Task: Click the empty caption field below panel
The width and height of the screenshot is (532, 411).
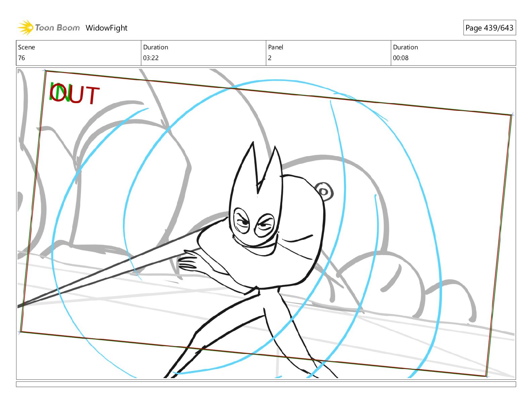Action: click(x=266, y=384)
